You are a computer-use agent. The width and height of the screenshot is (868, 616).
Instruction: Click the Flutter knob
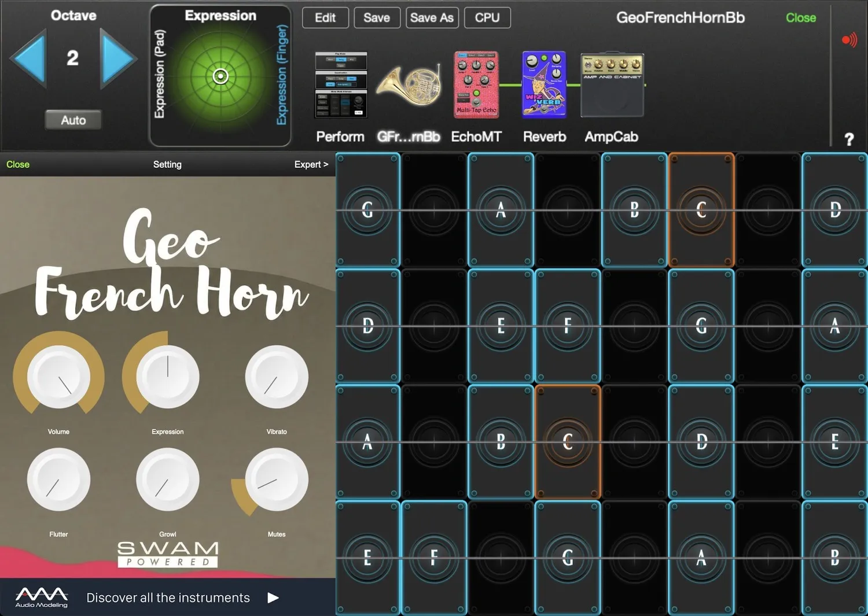(58, 479)
